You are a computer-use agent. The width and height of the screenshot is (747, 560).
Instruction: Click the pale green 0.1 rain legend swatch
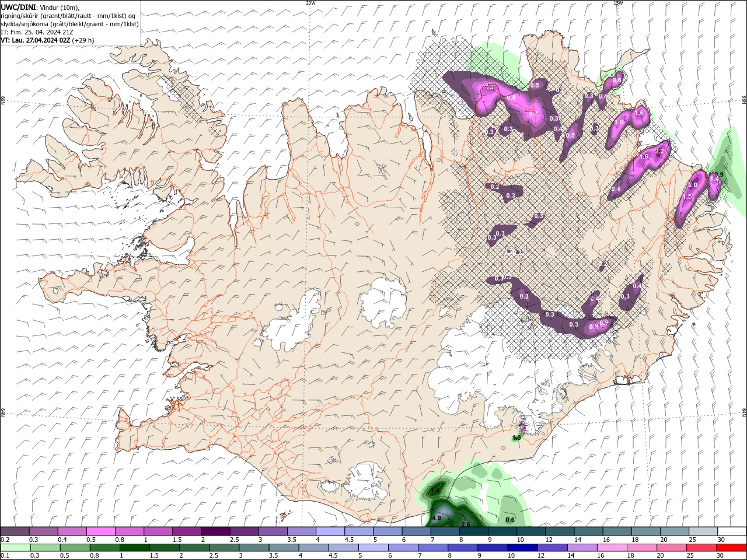[15, 548]
